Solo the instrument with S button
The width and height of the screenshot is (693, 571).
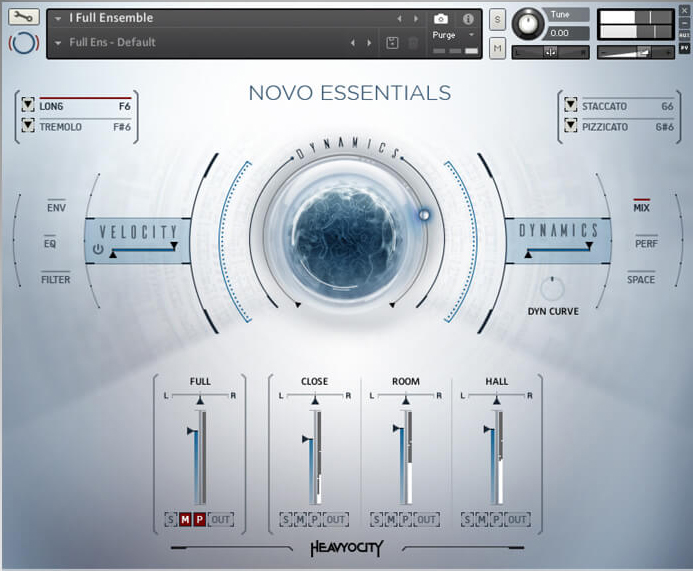498,19
